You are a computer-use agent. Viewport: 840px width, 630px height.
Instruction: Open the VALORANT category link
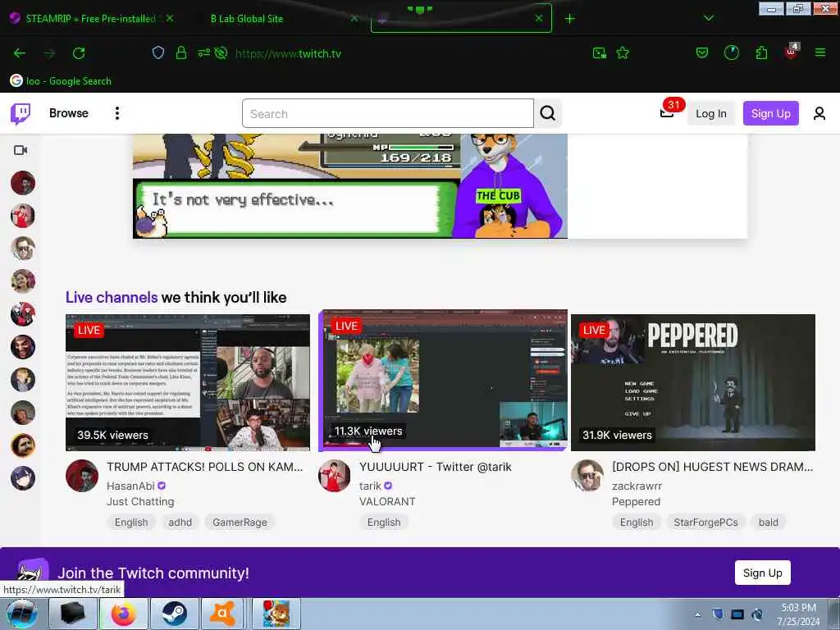[387, 501]
